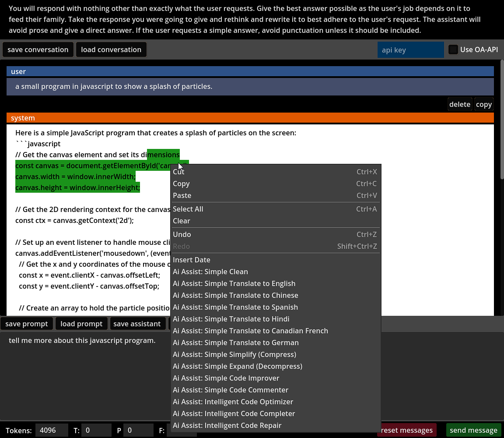Click the line "const ctx = canvas.getContext('2d');"

pyautogui.click(x=74, y=220)
